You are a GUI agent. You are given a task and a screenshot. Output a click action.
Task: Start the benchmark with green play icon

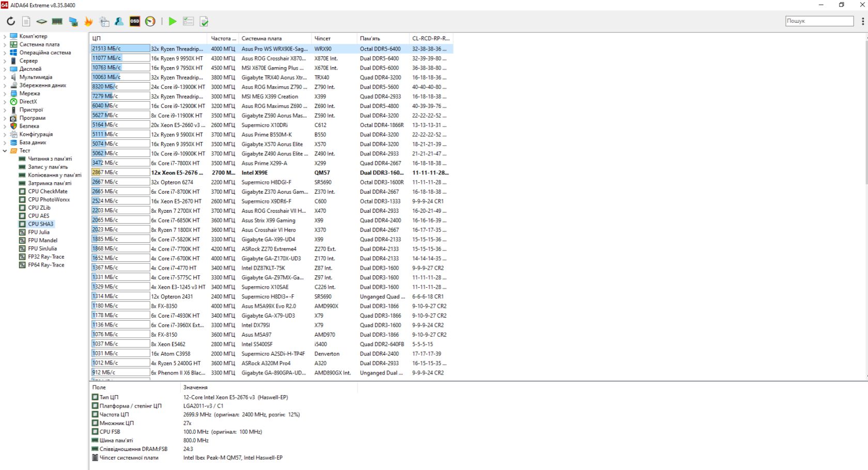(x=173, y=21)
